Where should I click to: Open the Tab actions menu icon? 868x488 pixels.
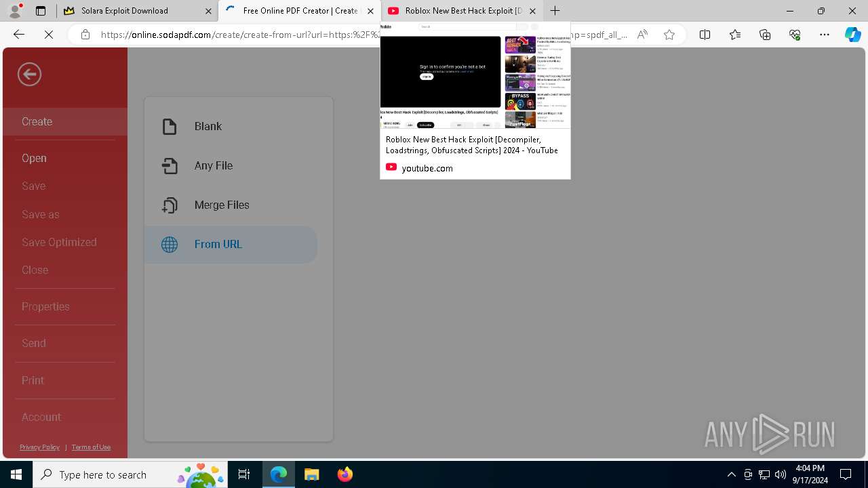click(41, 11)
